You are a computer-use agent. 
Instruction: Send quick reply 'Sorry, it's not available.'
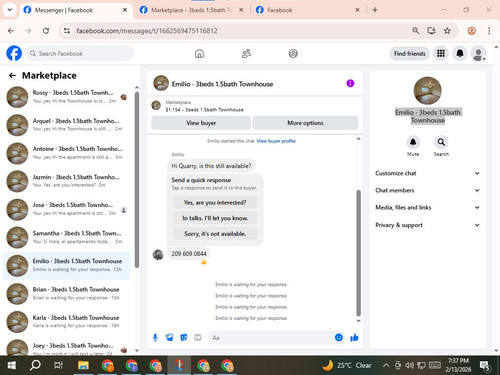click(x=215, y=234)
